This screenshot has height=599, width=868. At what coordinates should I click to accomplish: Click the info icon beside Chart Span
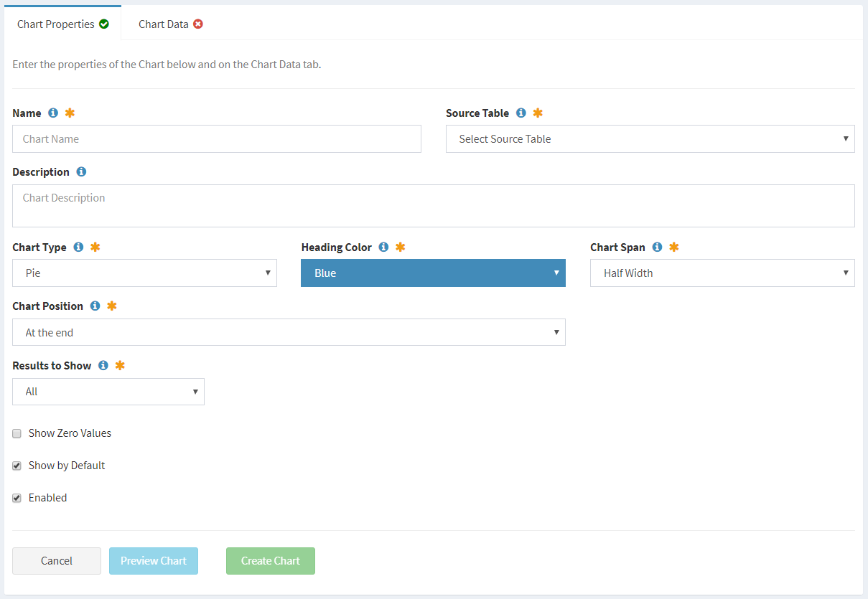(658, 247)
